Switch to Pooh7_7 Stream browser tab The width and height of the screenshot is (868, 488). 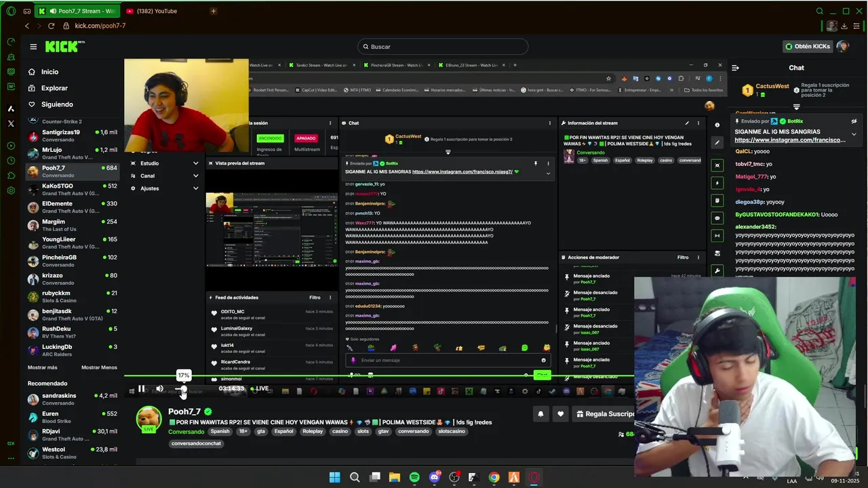click(78, 11)
